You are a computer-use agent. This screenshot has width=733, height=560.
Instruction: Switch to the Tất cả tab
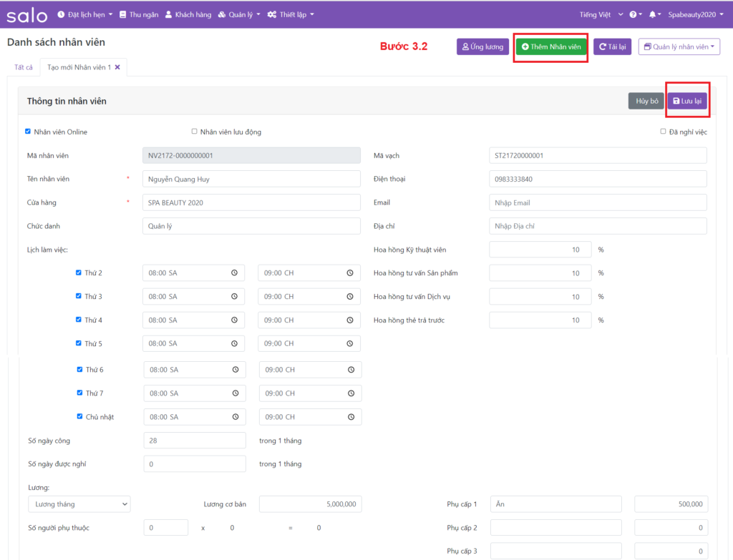[x=24, y=67]
